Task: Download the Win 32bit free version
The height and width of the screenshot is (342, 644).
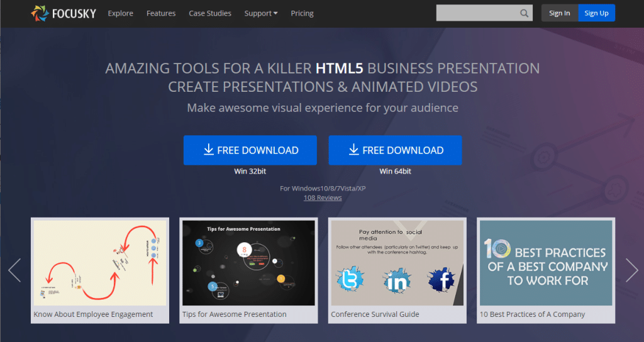Action: coord(250,150)
